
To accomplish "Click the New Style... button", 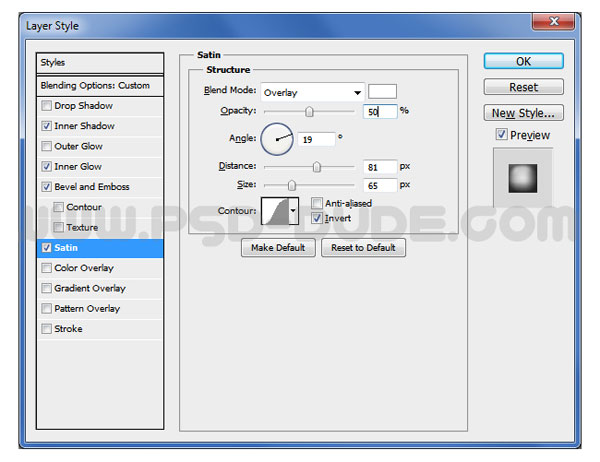I will tap(523, 113).
